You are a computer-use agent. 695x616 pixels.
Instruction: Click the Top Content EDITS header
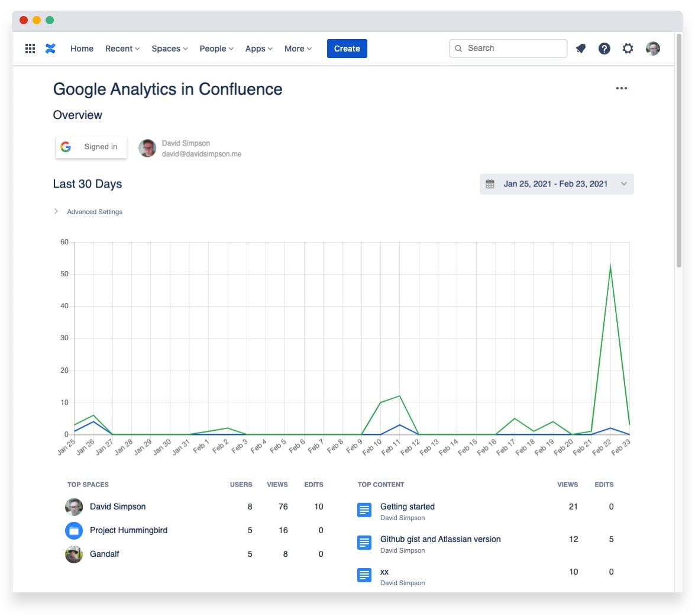(x=604, y=485)
